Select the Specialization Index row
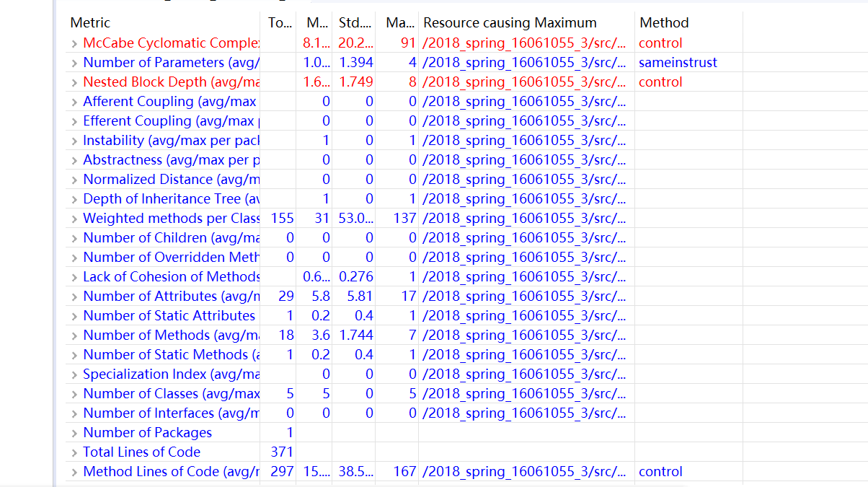The height and width of the screenshot is (487, 868). tap(405, 374)
